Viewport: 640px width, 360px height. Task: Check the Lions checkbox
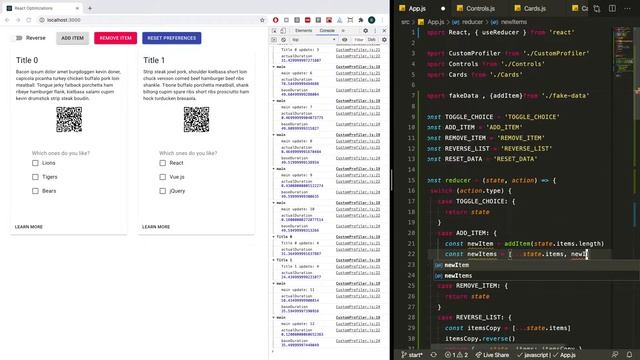tap(35, 163)
